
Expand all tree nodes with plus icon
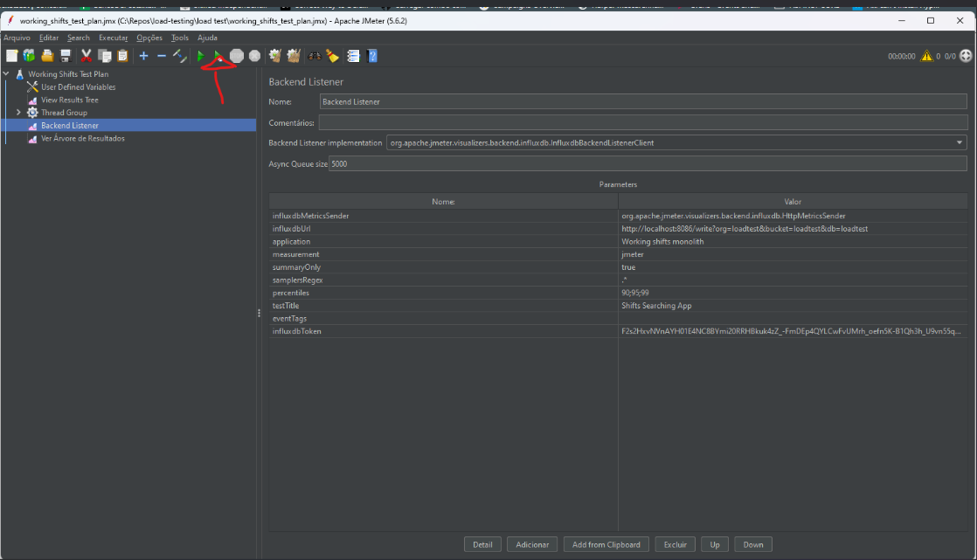point(144,56)
